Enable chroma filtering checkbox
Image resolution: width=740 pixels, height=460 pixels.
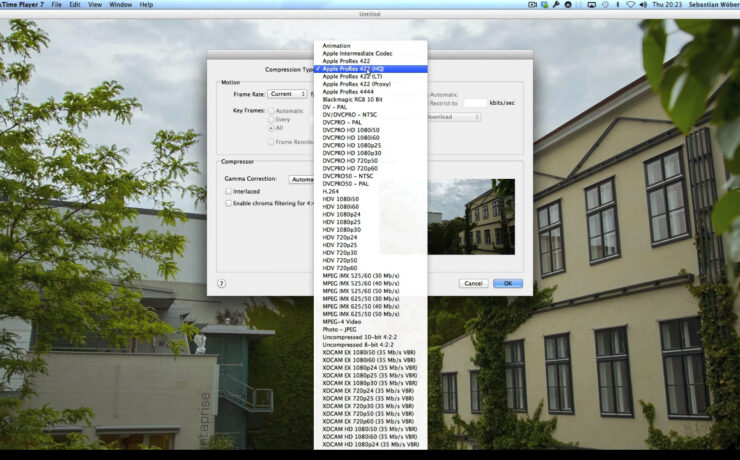click(x=228, y=203)
